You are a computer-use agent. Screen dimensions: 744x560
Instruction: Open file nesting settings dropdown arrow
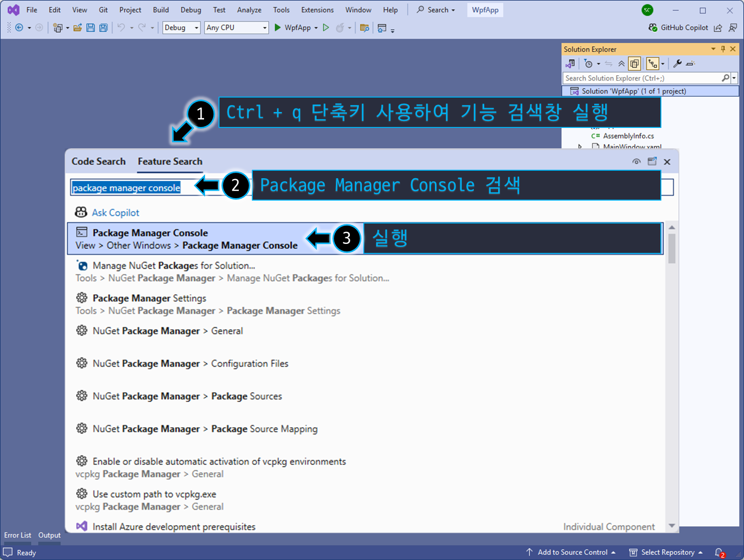[663, 64]
